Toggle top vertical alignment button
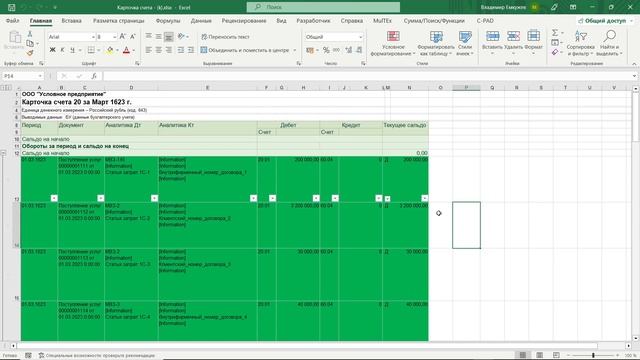The width and height of the screenshot is (640, 360). point(149,37)
